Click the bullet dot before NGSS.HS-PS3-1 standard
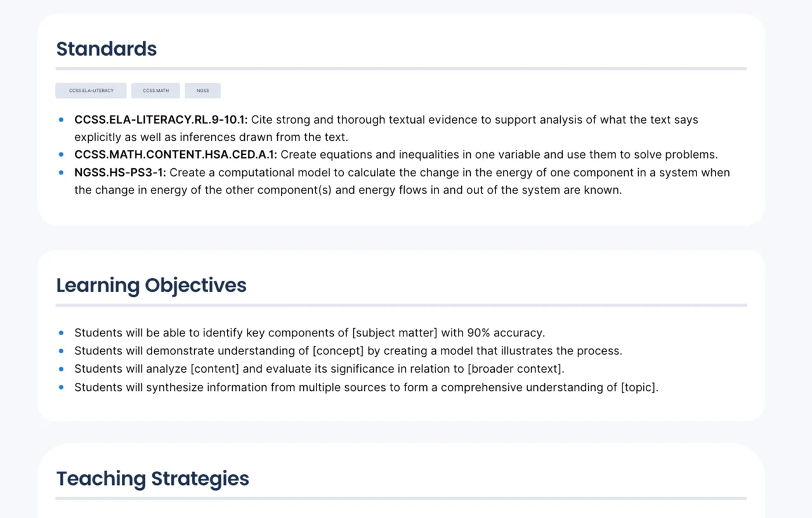This screenshot has height=518, width=812. click(62, 172)
